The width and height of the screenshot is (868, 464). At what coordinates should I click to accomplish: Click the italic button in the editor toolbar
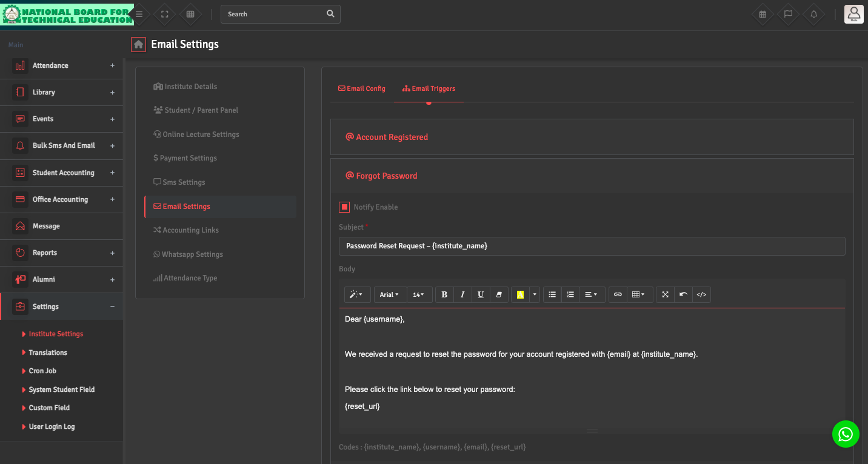[x=462, y=294]
